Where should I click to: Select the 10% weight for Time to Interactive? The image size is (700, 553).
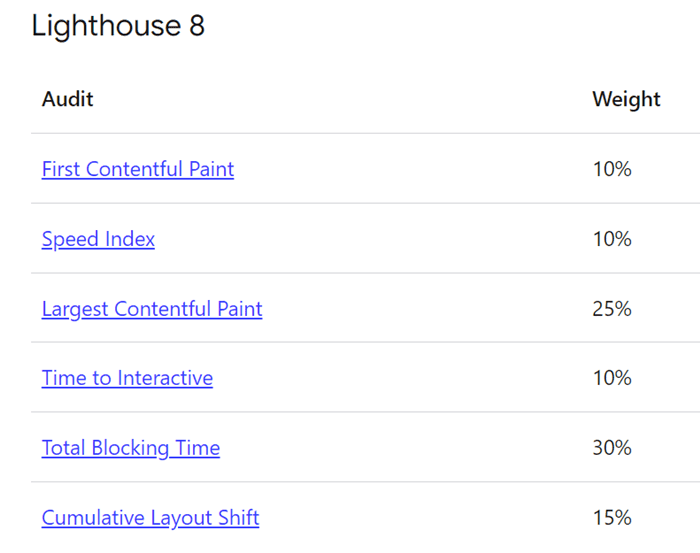[x=612, y=378]
